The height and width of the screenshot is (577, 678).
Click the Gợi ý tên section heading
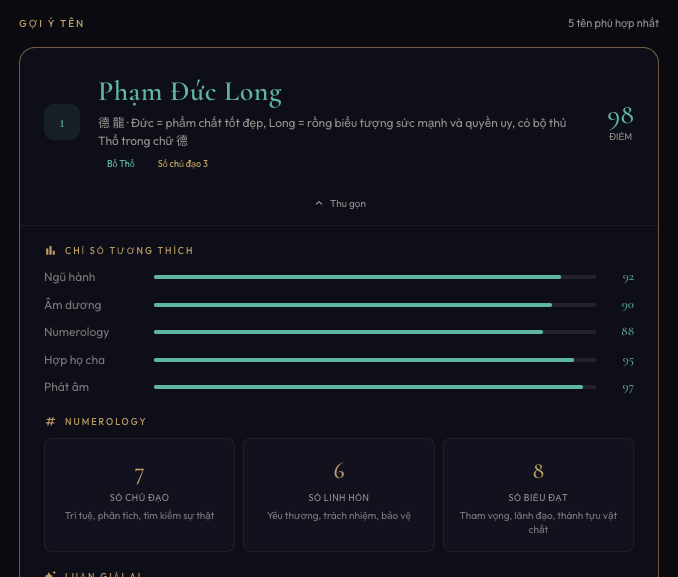(52, 23)
